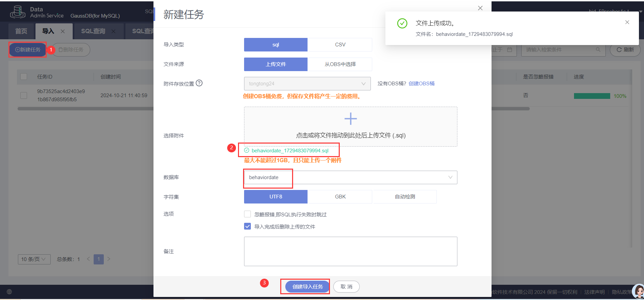Screen dimensions: 644x300
Task: Open the 数据库 dropdown showing behaviordate
Action: [351, 177]
